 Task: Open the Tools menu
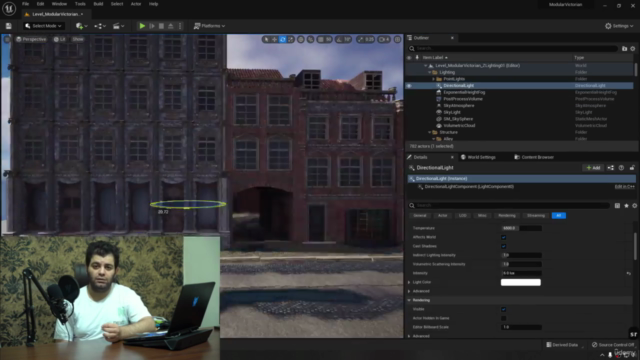tap(80, 4)
